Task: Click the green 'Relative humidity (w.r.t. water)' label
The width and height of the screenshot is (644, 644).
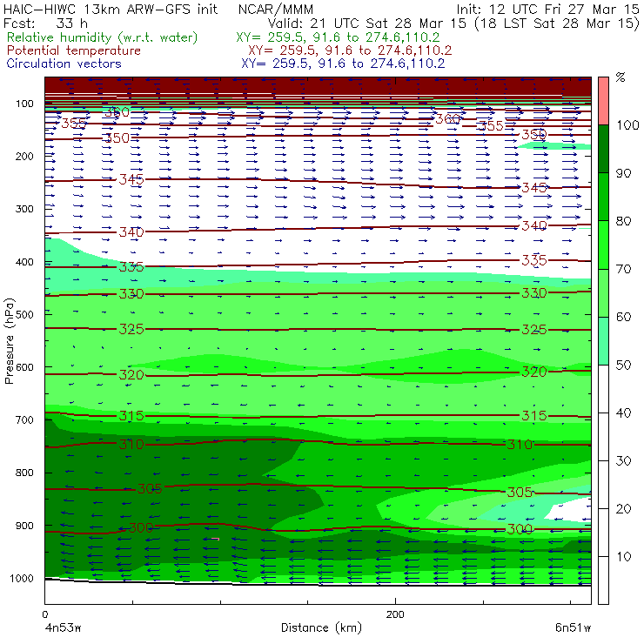Action: click(x=103, y=37)
